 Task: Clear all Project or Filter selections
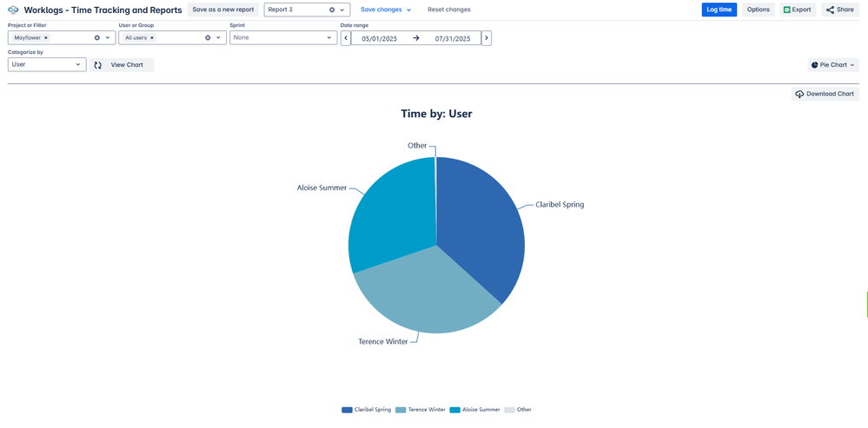pos(96,37)
